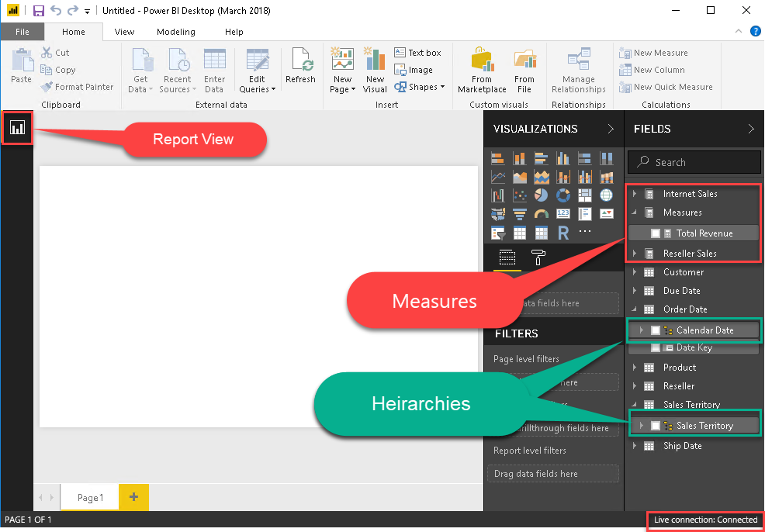Switch to the Modeling ribbon tab

click(175, 32)
